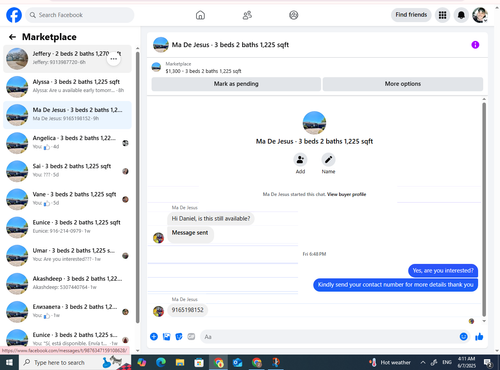The image size is (500, 370).
Task: Click the taskbar 'Type here to search' box
Action: tap(75, 362)
